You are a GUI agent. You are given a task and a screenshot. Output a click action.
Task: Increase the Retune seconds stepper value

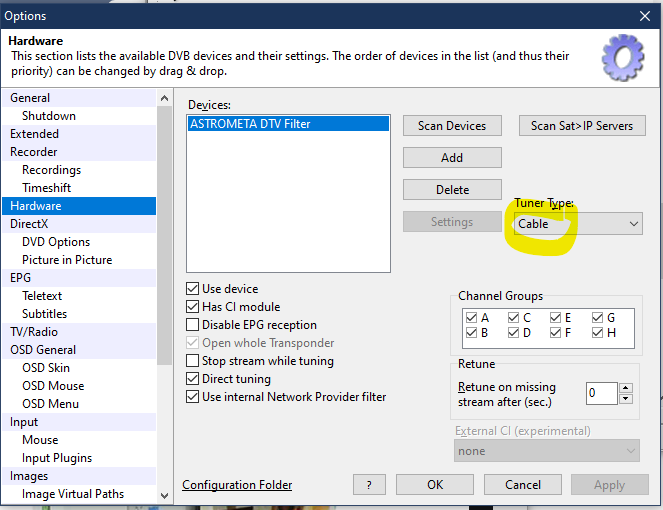pyautogui.click(x=626, y=388)
